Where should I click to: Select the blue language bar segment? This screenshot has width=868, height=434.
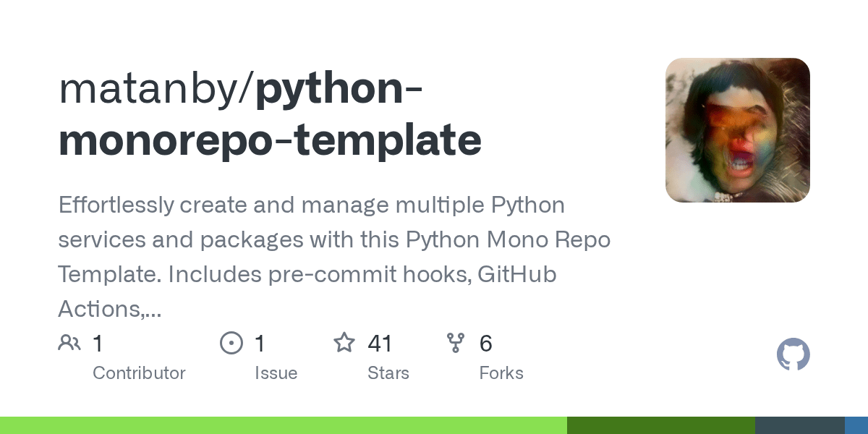(856, 425)
